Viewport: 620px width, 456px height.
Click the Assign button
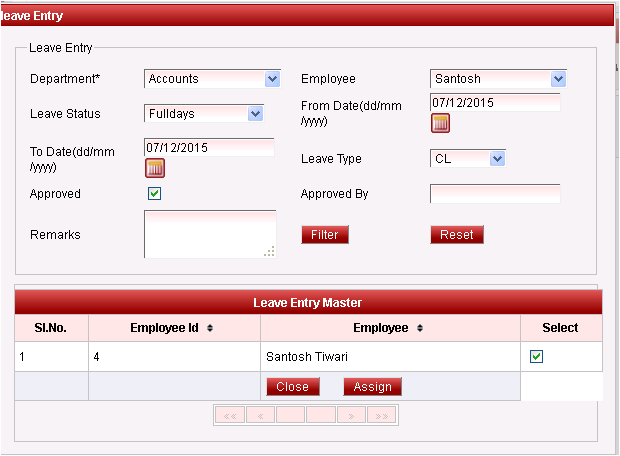click(x=372, y=387)
